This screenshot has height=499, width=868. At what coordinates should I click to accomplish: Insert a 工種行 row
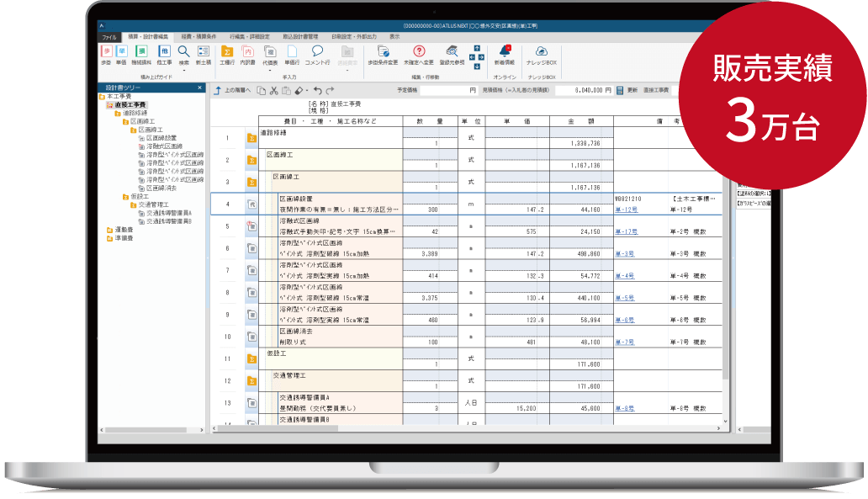(x=227, y=56)
